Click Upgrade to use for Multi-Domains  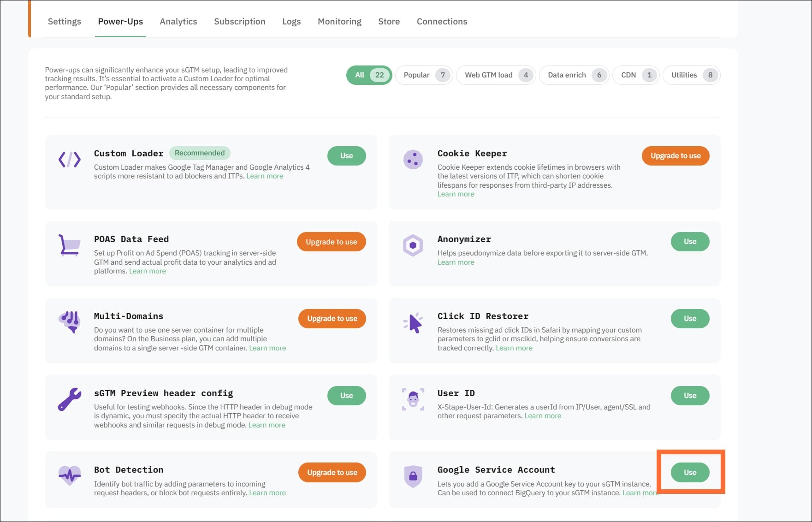332,319
